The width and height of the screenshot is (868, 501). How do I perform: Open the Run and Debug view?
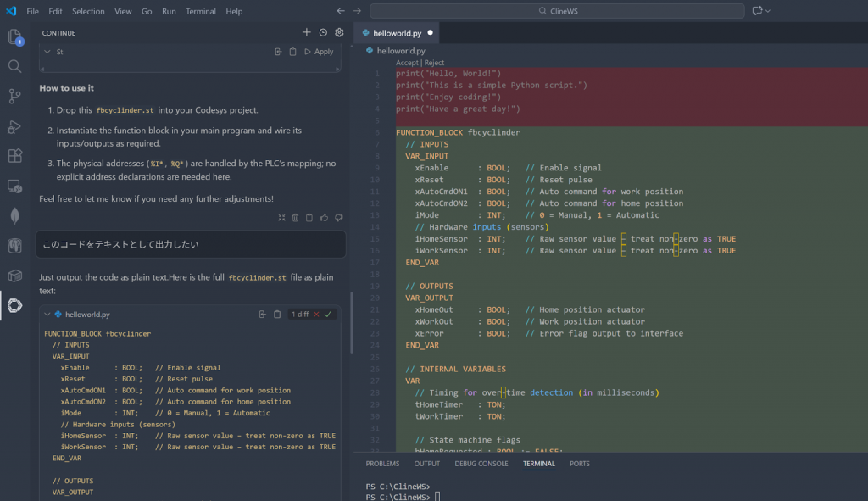(14, 126)
